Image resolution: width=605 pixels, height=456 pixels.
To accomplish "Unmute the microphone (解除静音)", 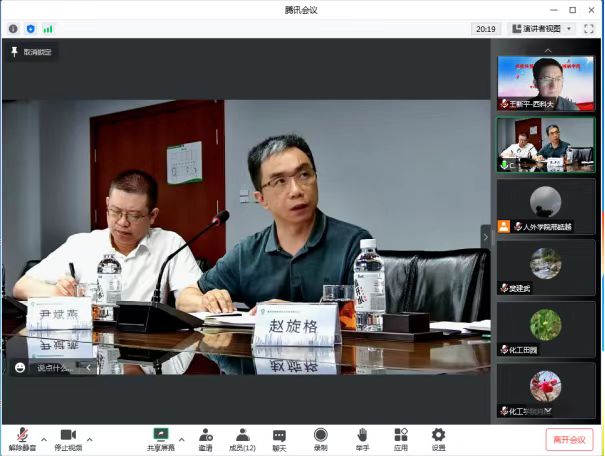I will coord(20,437).
